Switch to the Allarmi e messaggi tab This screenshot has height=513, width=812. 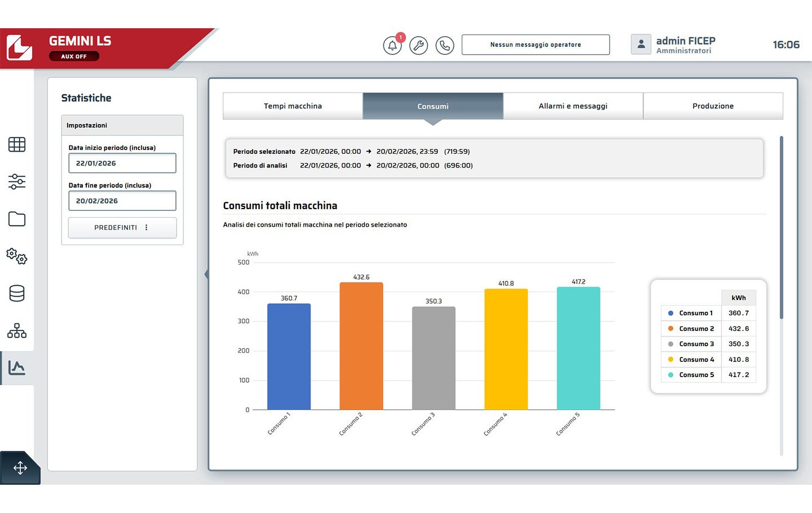573,106
